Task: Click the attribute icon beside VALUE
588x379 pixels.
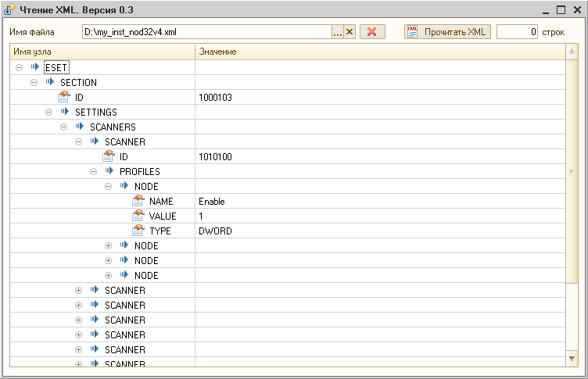Action: point(138,216)
